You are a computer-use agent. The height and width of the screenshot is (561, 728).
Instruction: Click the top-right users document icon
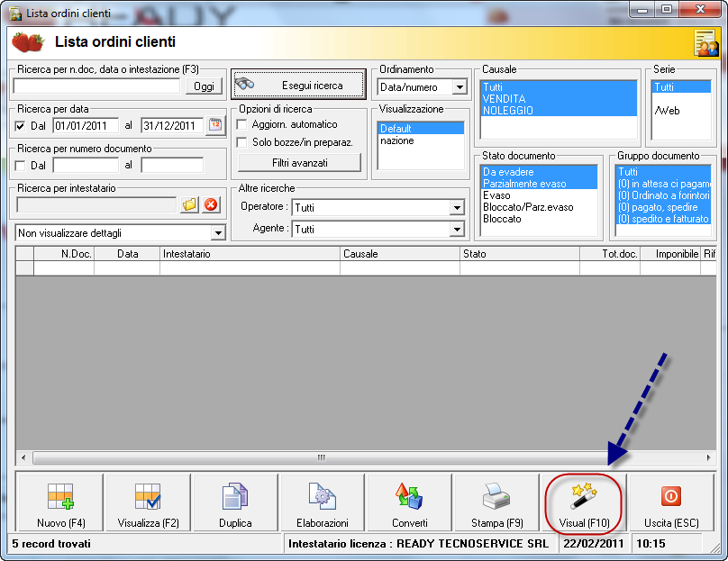[705, 42]
